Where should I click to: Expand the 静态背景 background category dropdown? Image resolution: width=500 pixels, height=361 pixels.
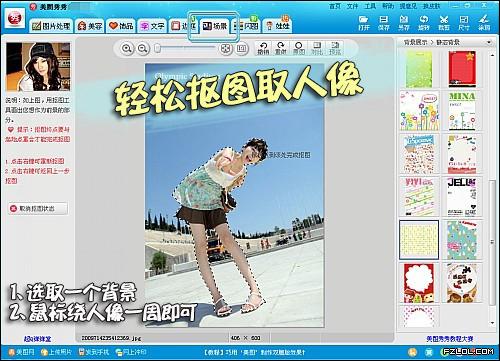click(489, 42)
